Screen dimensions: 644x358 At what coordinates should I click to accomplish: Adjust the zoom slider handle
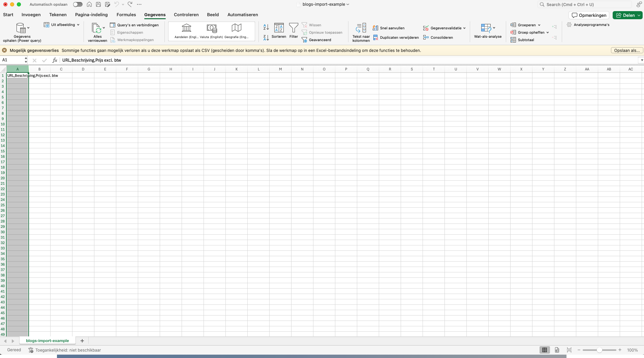[x=599, y=350]
